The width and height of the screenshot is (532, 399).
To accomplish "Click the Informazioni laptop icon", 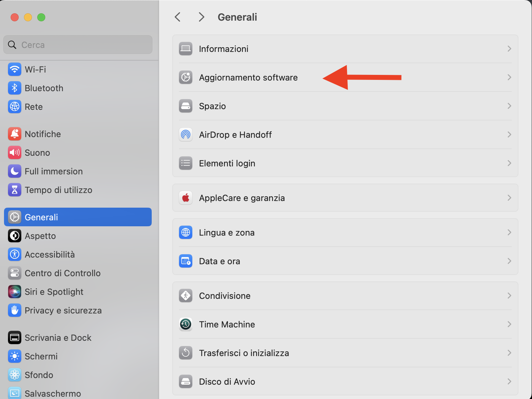I will [186, 49].
